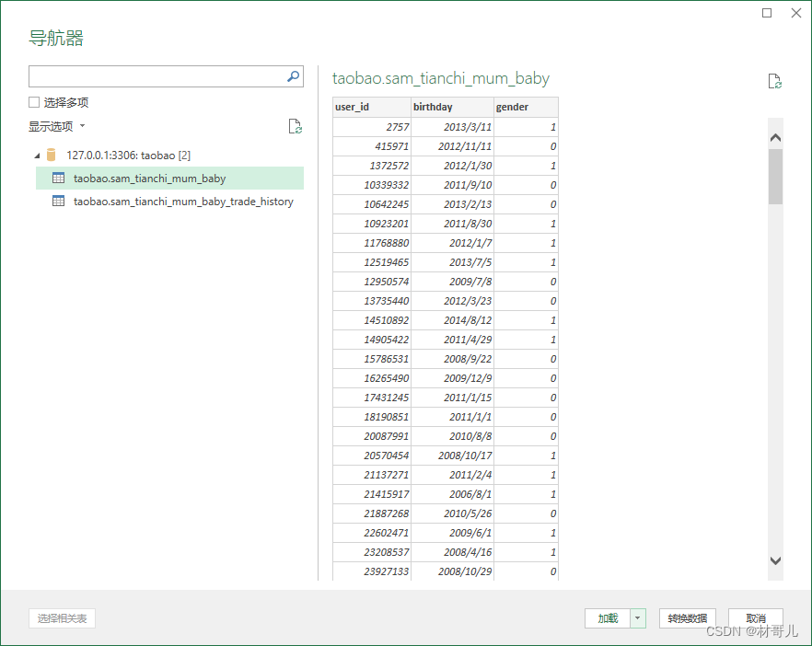Click the 选择相关表 button
Screen dimensions: 812x646
62,618
